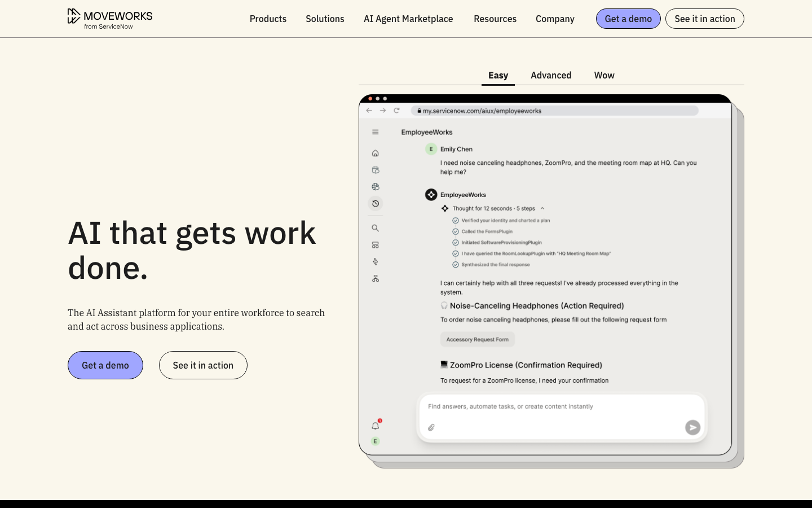Click the header Get a demo button
The height and width of the screenshot is (508, 812).
pyautogui.click(x=628, y=19)
